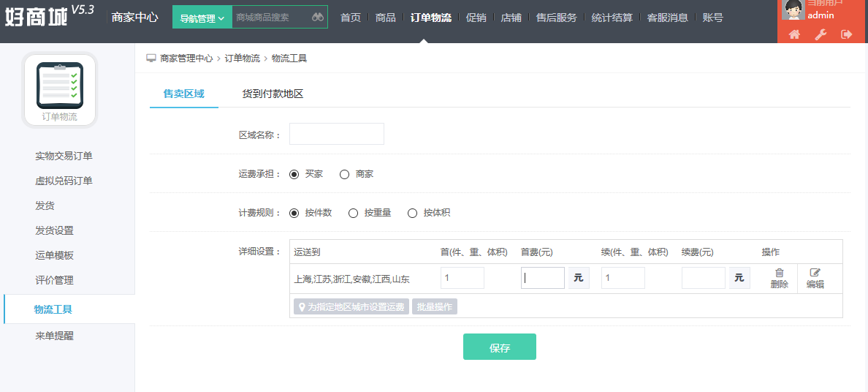Click the 首(件、重、体积) quantity field
This screenshot has height=392, width=868.
click(x=462, y=278)
